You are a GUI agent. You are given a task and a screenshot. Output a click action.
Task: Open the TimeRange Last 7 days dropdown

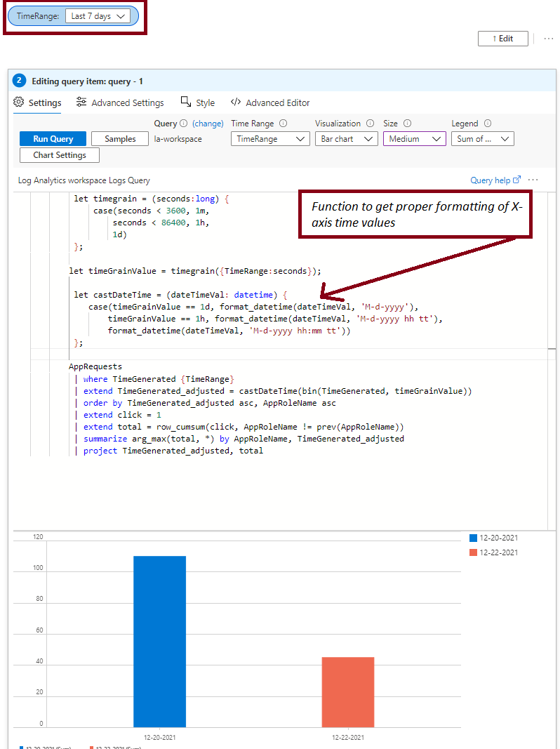tap(98, 16)
